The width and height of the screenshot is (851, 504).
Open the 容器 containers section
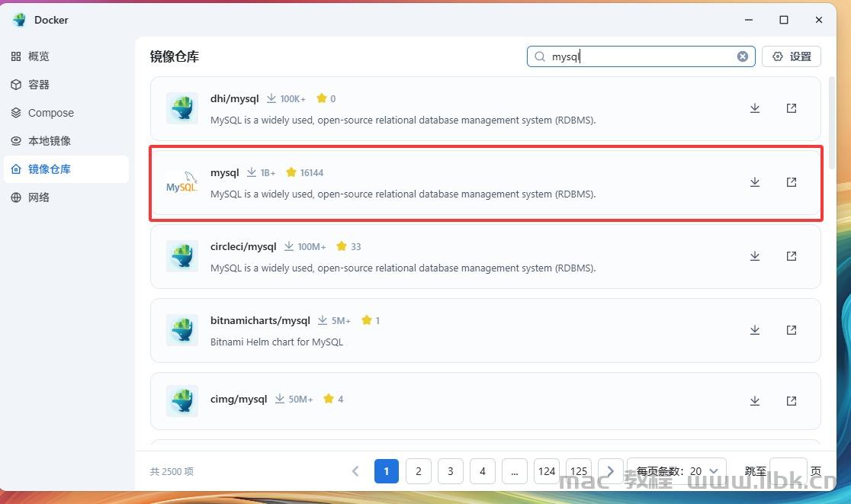(x=66, y=85)
